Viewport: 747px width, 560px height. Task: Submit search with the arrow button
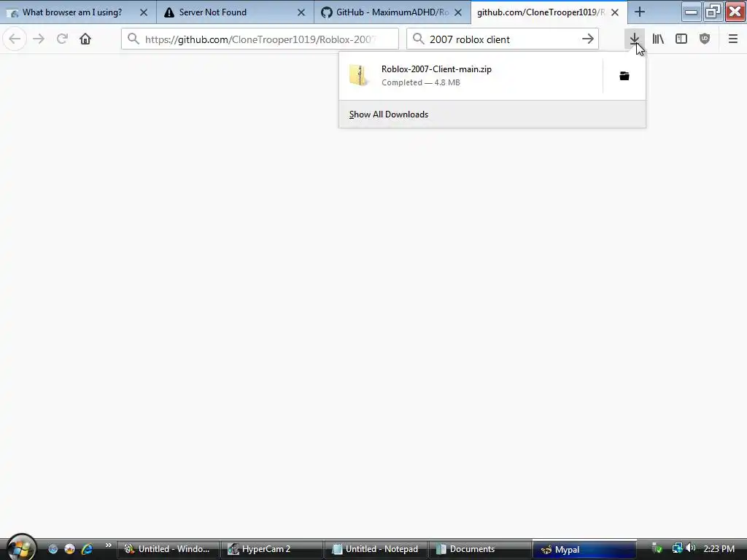tap(588, 39)
